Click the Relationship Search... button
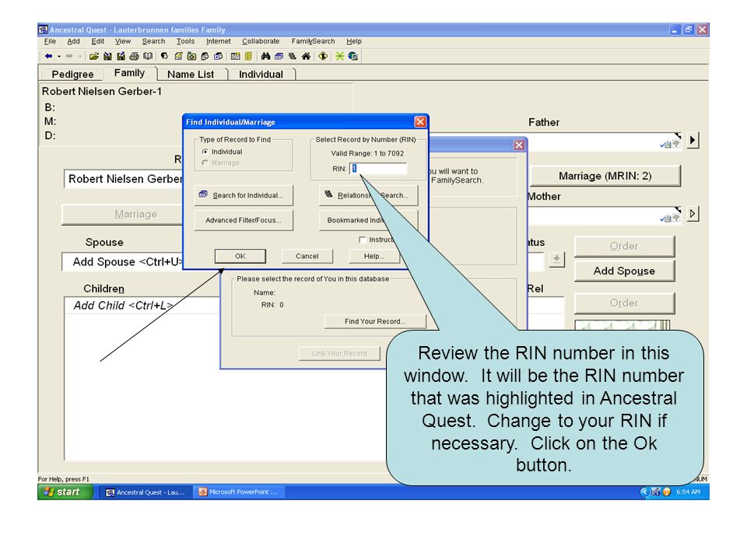Screen dimensions: 747x560 pyautogui.click(x=368, y=195)
